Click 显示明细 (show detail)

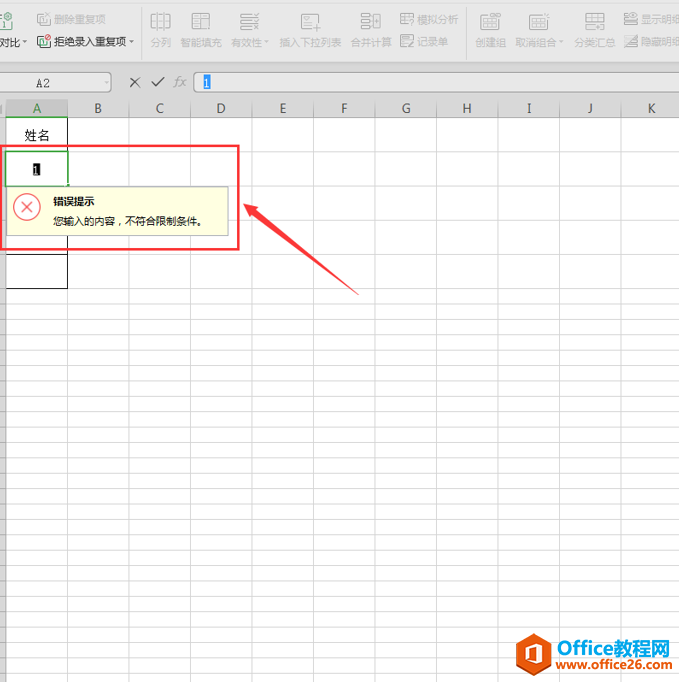coord(651,19)
